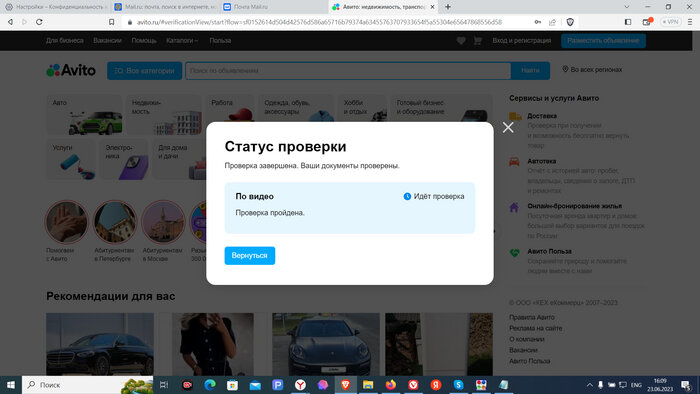Open the Недвижимость category tile
The width and height of the screenshot is (700, 394).
(164, 115)
